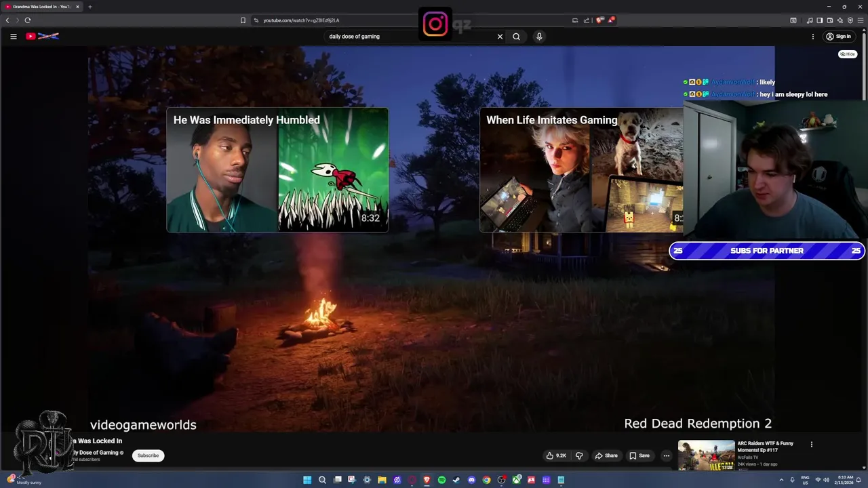Open 'He Was Immediately Humbled' end-screen video

(277, 169)
